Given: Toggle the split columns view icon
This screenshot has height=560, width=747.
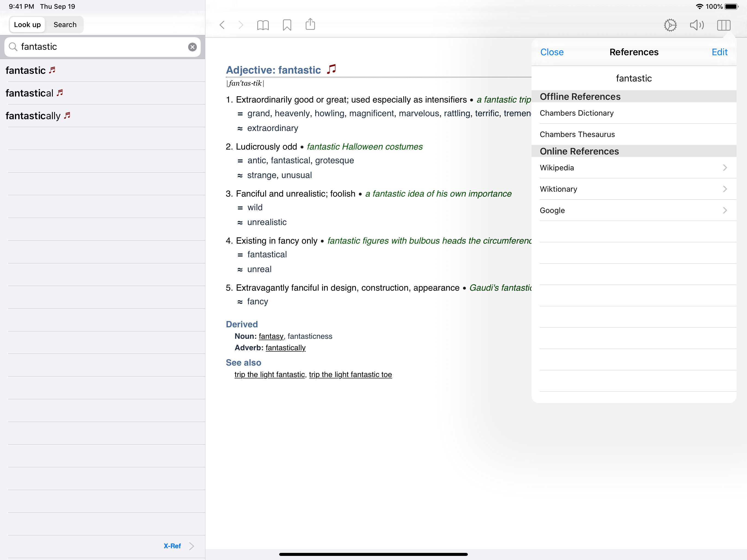Looking at the screenshot, I should (723, 25).
